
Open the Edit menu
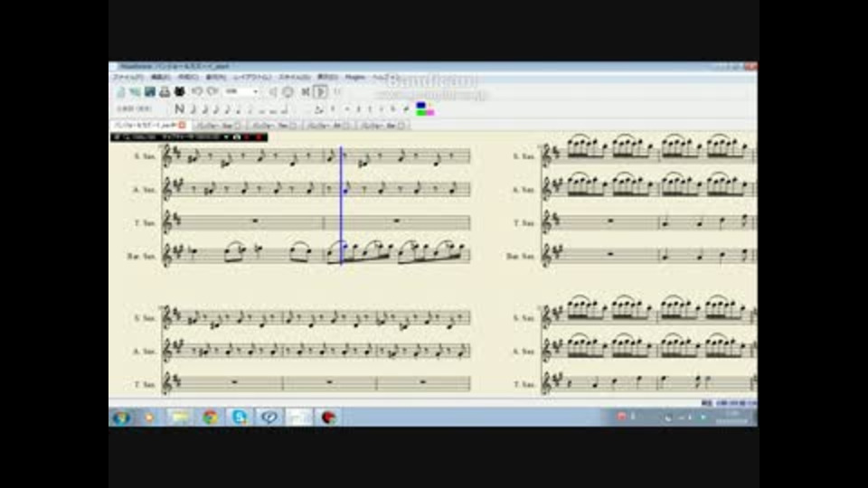(x=161, y=78)
